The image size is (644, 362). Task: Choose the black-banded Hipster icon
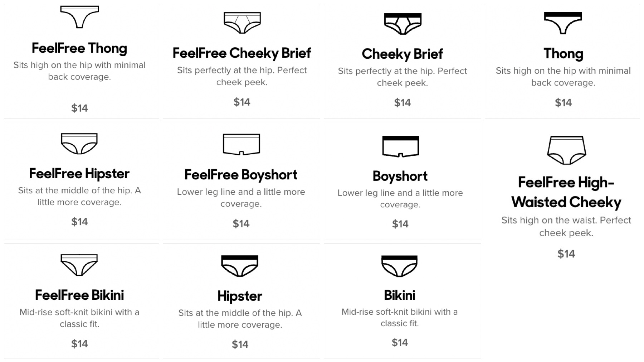[x=240, y=266]
